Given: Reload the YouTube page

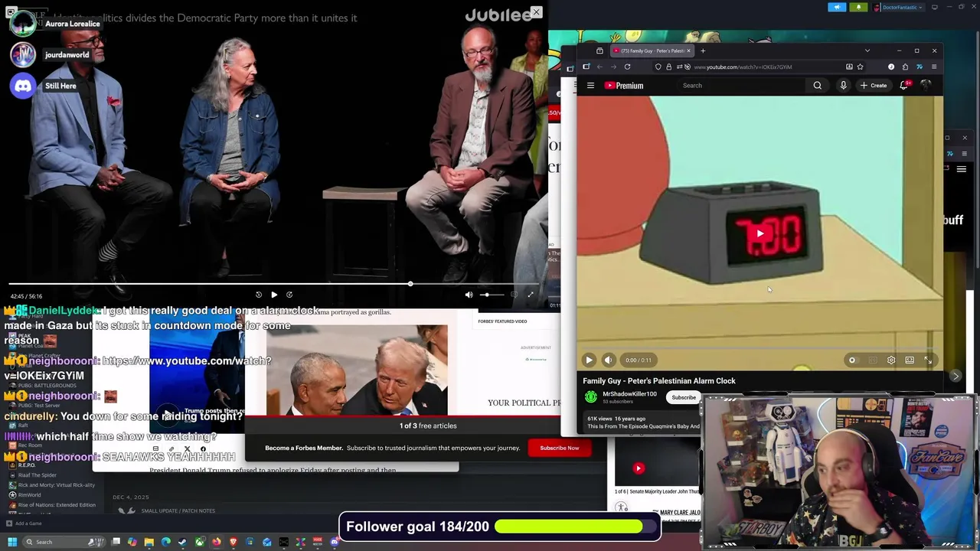Looking at the screenshot, I should [627, 67].
